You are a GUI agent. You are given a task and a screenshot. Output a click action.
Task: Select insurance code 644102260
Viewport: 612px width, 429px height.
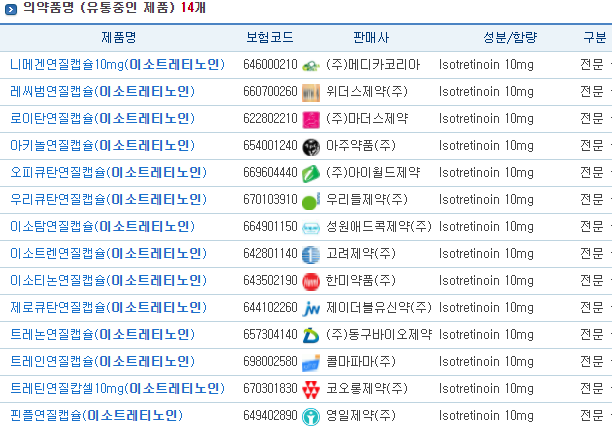point(270,307)
